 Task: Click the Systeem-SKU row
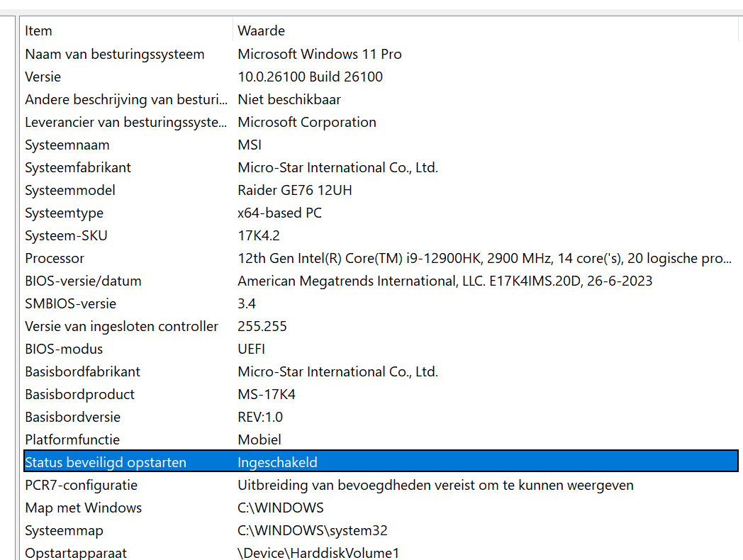point(66,235)
